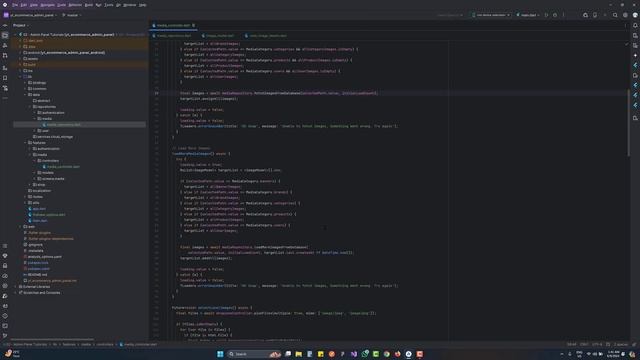
Task: Click the inspections checkmark widget in editor
Action: [x=627, y=44]
